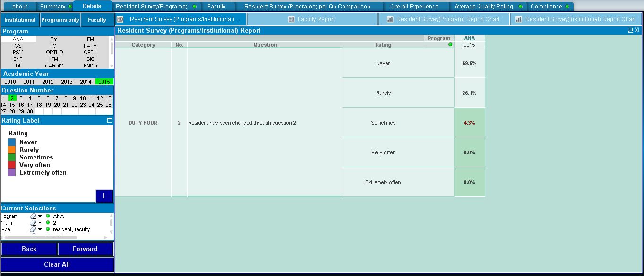Select program CARDIO in Program list

pos(54,66)
